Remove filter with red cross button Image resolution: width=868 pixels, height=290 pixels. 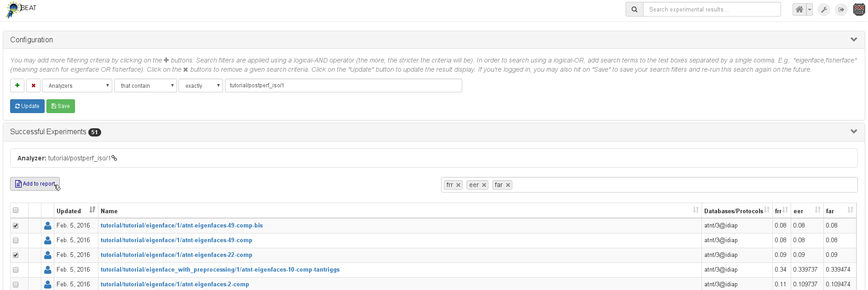click(x=33, y=85)
